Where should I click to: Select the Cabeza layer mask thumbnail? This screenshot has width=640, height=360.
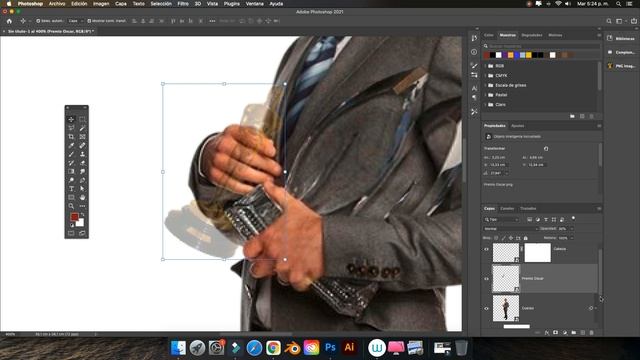[537, 252]
